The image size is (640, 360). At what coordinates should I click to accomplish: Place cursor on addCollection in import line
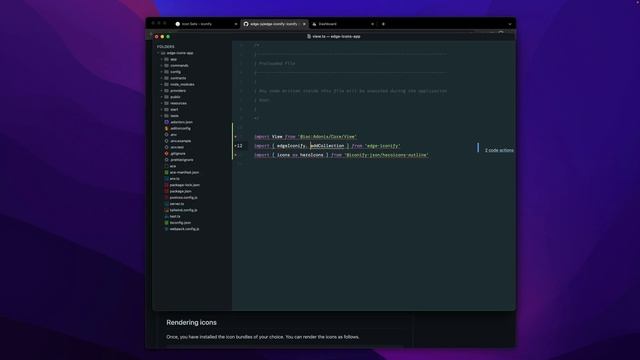pyautogui.click(x=327, y=146)
